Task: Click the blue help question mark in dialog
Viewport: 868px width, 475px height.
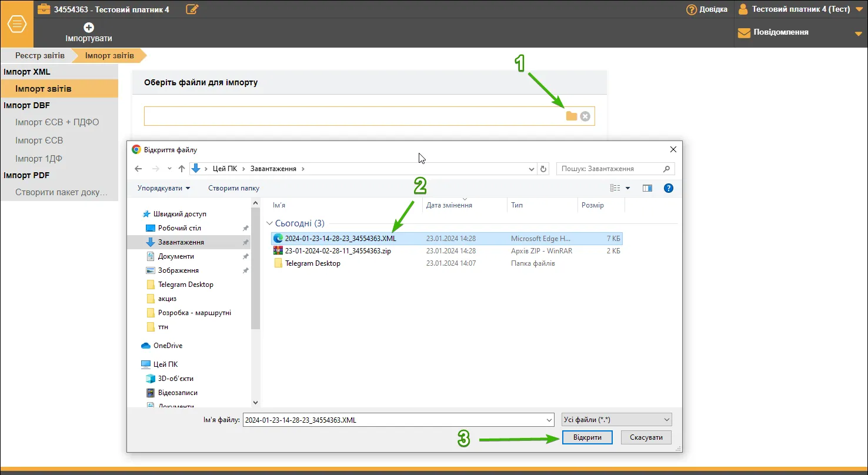Action: click(x=668, y=188)
